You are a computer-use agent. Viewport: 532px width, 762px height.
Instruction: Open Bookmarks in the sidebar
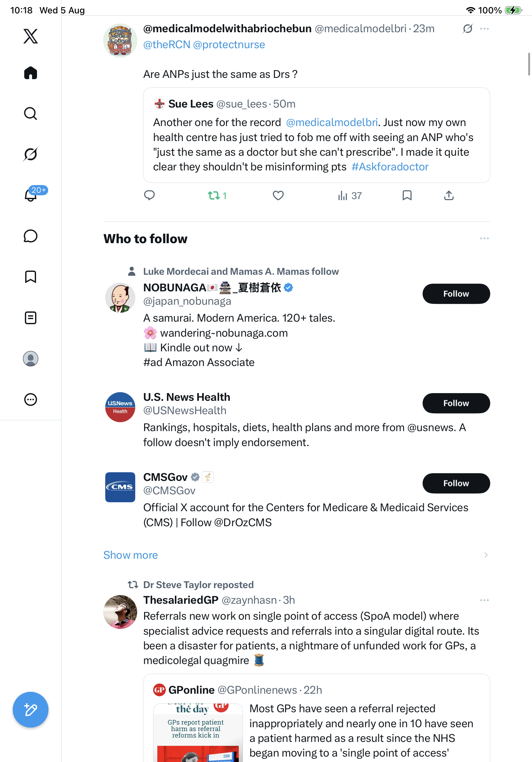click(31, 277)
